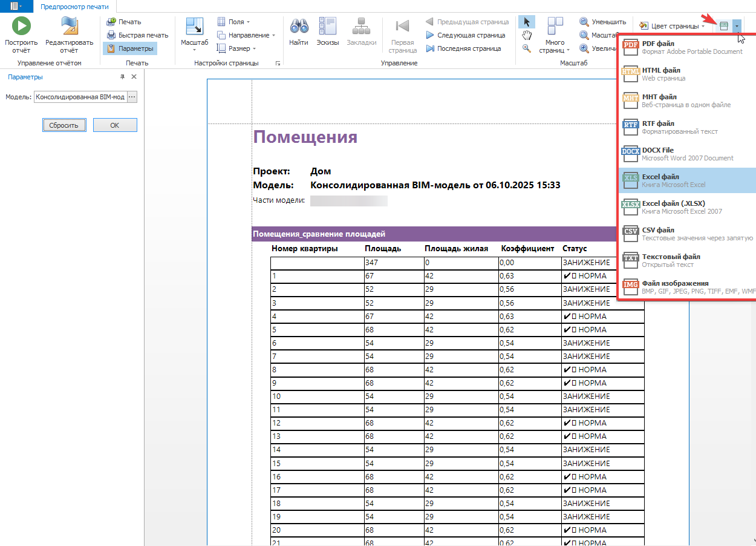Click the Quick Print (Быстрая печать) icon
756x546 pixels.
click(111, 35)
